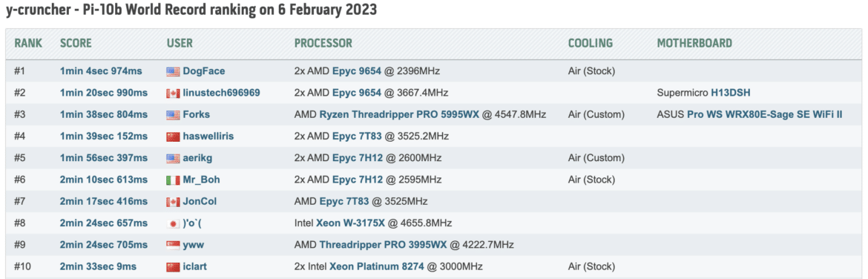Open Mr_Boh user profile

[202, 180]
